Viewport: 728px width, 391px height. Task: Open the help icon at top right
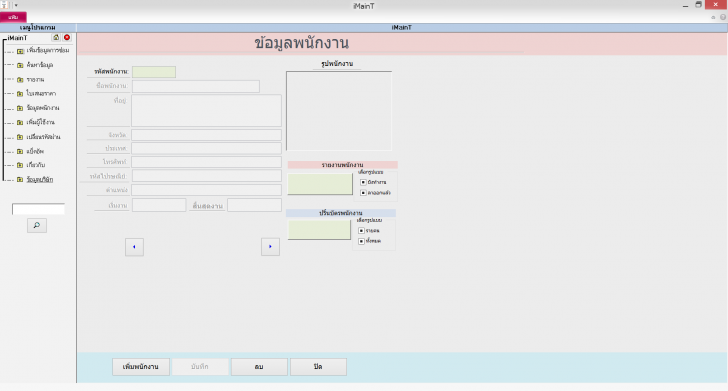(723, 17)
